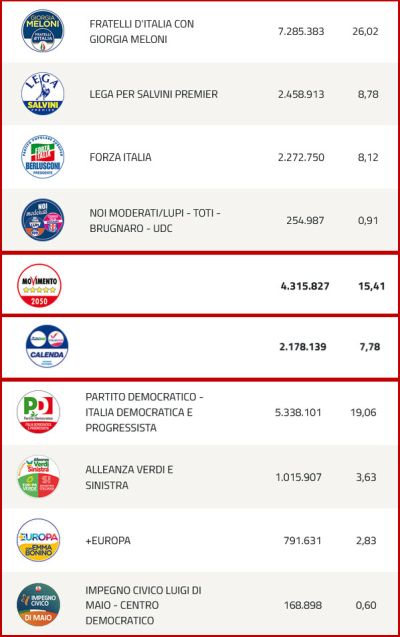Click the FRATELLI D'ITALIA CON GIORGIA MELONI name
400x637 pixels.
click(142, 31)
